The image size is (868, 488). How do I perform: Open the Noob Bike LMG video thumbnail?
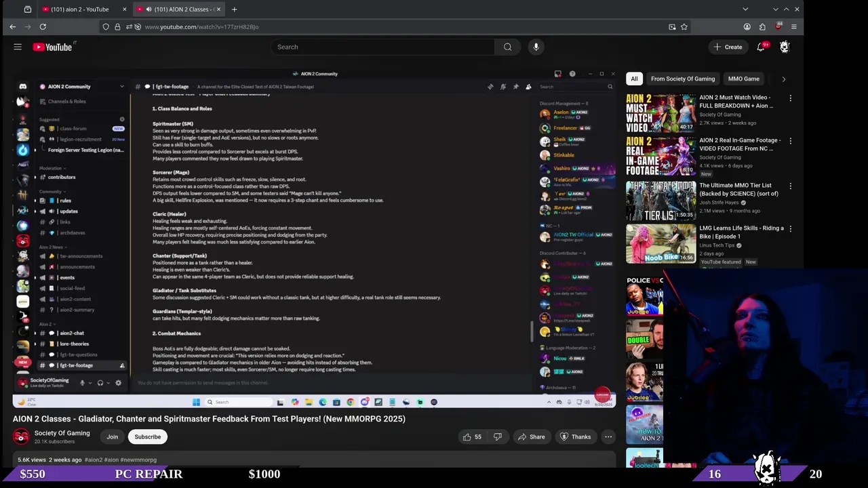coord(661,244)
